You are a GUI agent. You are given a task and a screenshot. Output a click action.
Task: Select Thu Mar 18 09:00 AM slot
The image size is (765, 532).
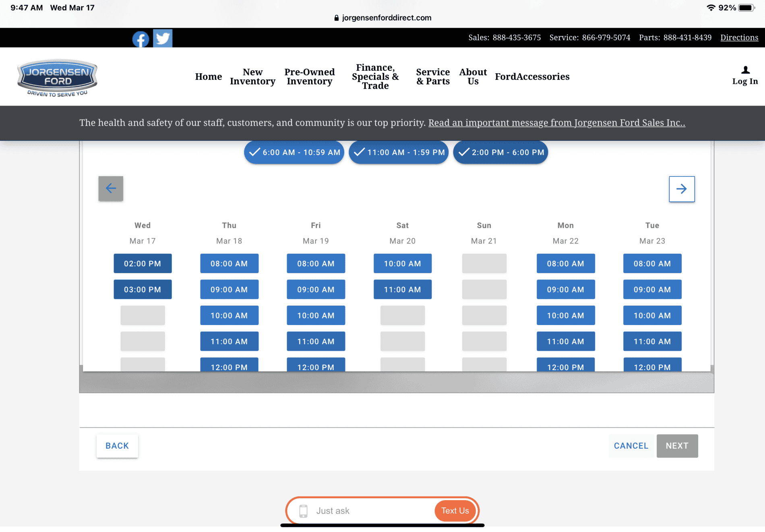point(229,289)
